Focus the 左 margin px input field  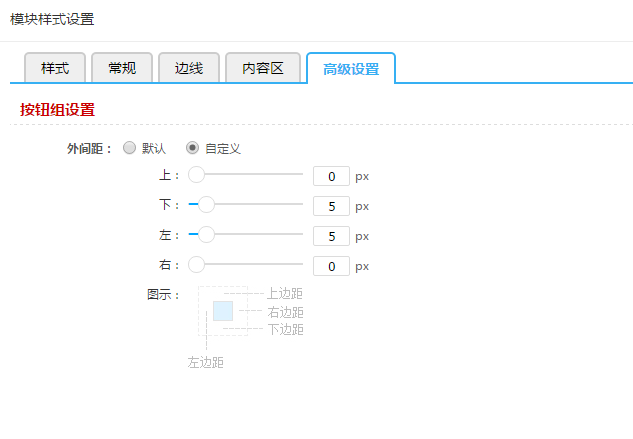coord(331,236)
